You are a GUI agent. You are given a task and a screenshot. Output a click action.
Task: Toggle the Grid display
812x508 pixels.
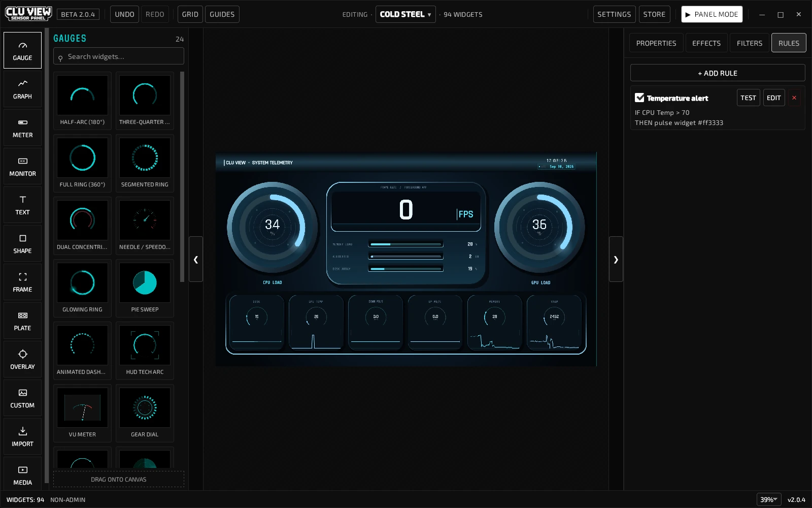pyautogui.click(x=190, y=14)
